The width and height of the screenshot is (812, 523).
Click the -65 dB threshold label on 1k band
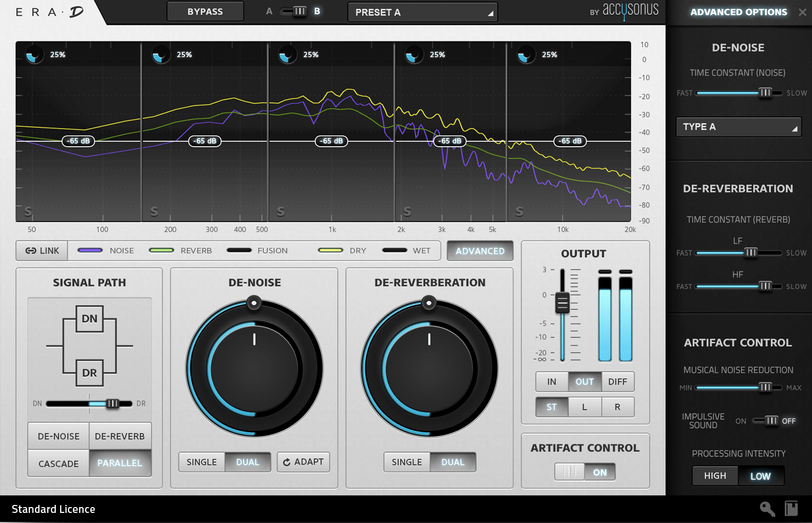332,141
